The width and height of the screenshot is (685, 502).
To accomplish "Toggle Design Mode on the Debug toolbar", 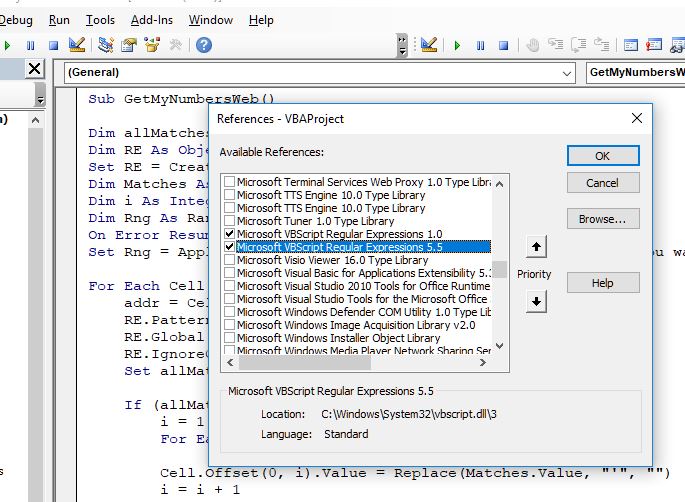I will click(429, 45).
